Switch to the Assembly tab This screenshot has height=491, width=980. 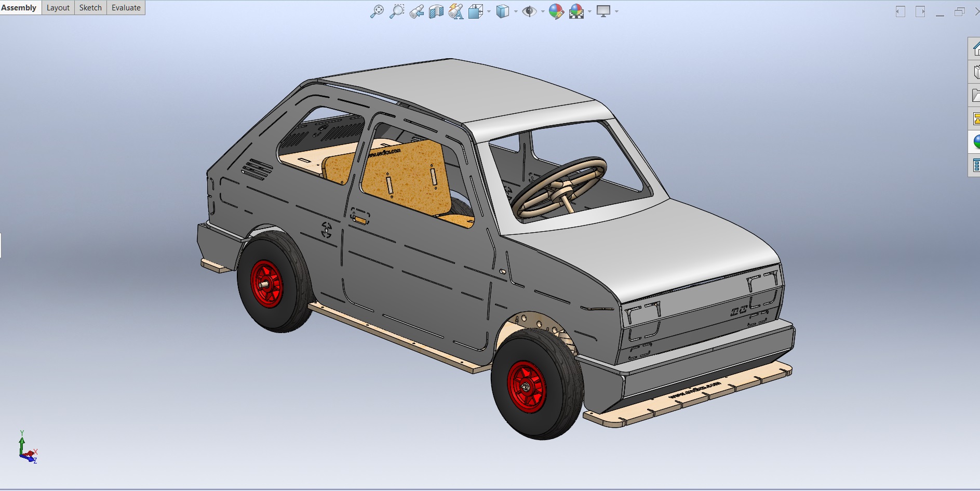19,7
